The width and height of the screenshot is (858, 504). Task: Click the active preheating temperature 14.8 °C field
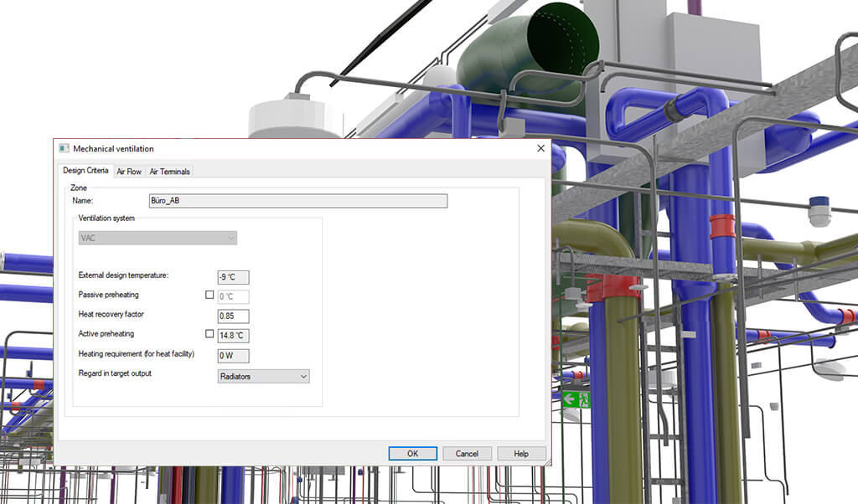click(232, 335)
